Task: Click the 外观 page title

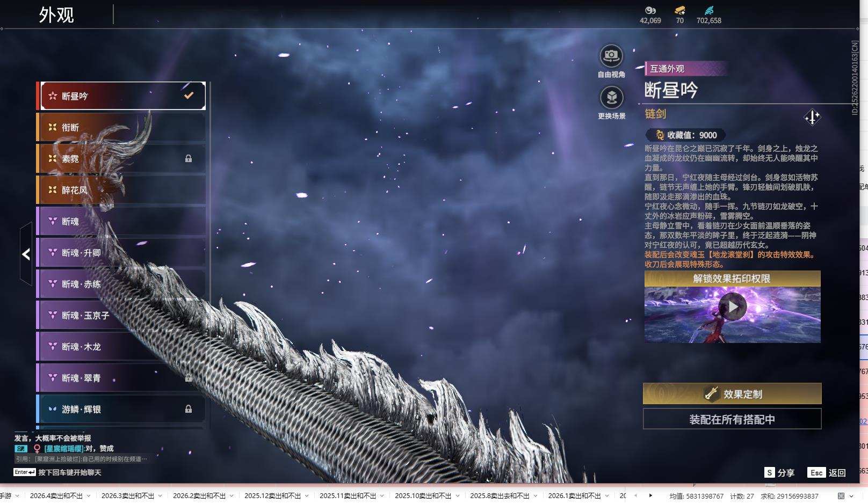Action: [56, 14]
